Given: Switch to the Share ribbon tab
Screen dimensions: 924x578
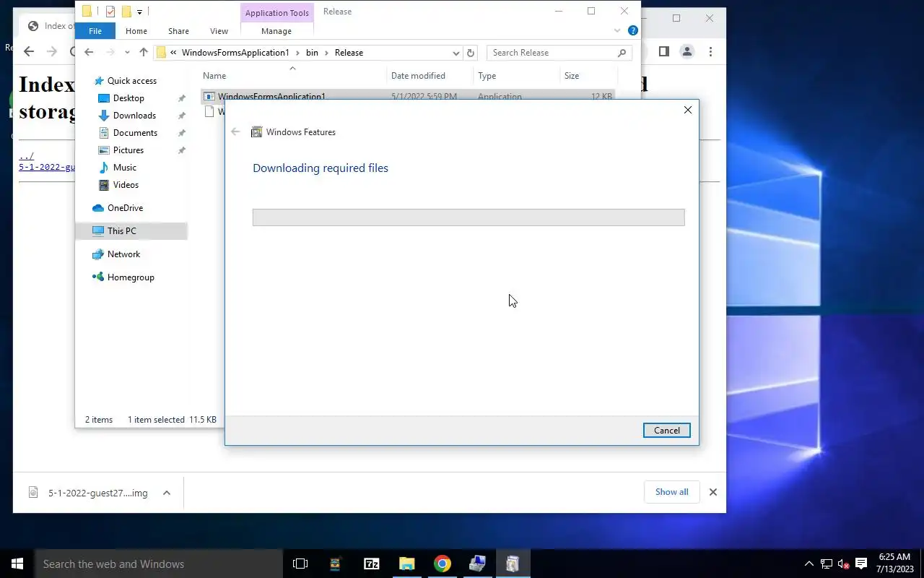Looking at the screenshot, I should (x=178, y=31).
